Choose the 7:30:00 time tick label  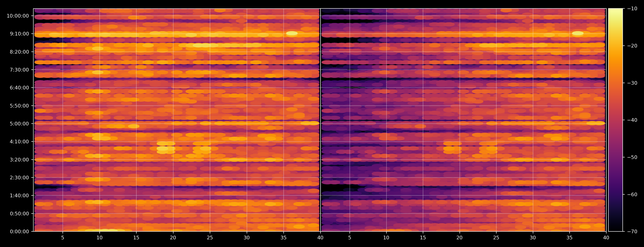click(19, 70)
